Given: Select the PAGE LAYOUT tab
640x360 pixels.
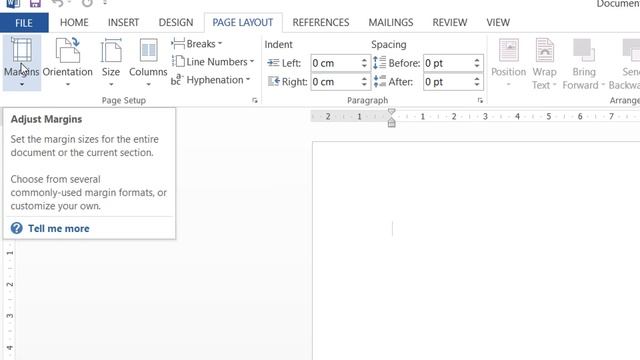Looking at the screenshot, I should [243, 22].
